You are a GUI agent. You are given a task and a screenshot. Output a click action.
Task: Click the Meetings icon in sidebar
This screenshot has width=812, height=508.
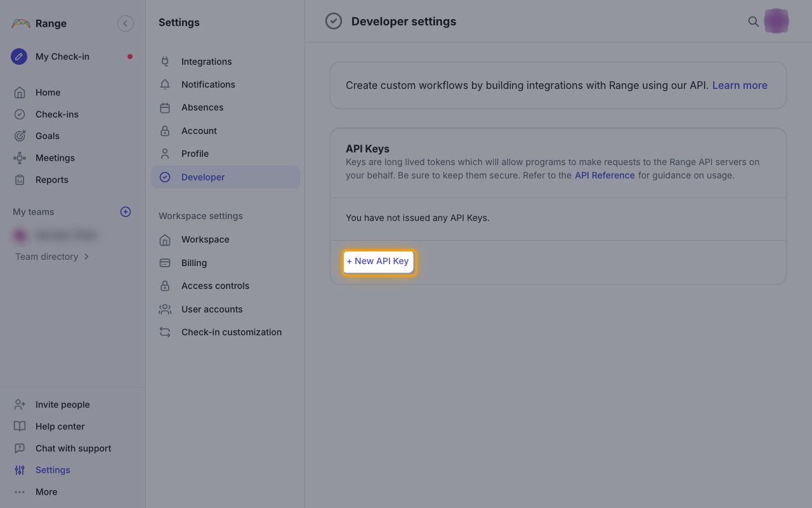[20, 158]
